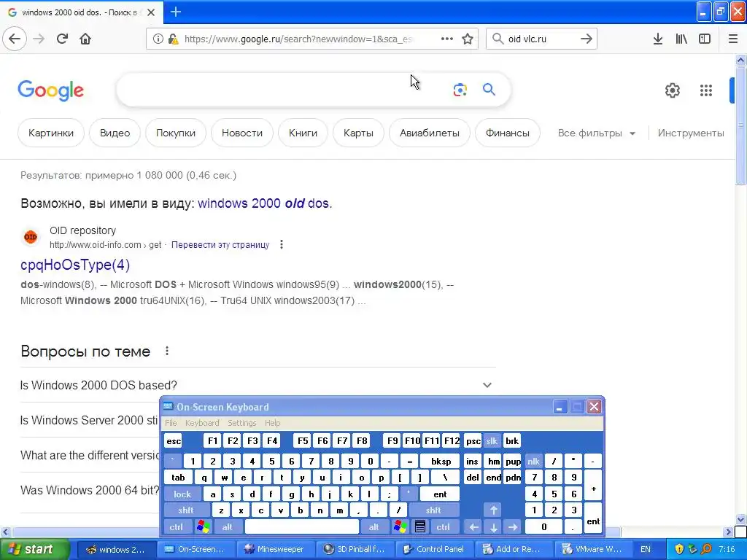Toggle the slk scroll lock key
The image size is (747, 560).
pyautogui.click(x=492, y=441)
